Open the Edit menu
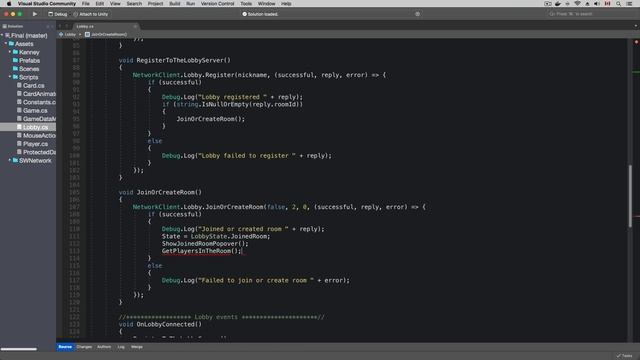This screenshot has width=640, height=360. point(100,4)
